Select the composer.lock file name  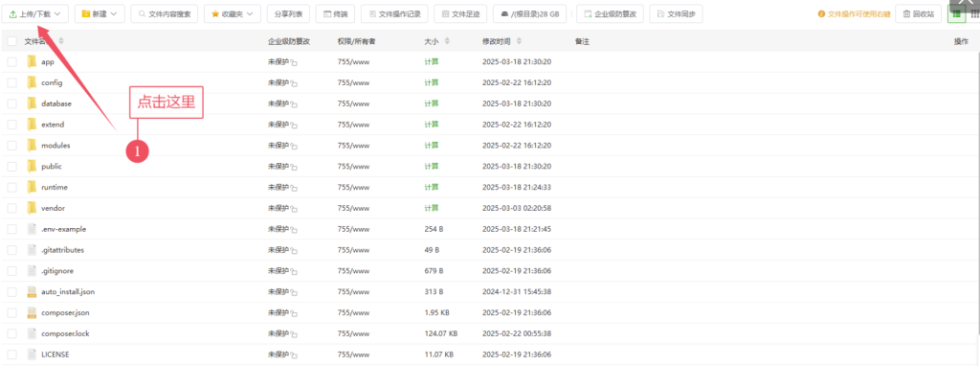65,333
